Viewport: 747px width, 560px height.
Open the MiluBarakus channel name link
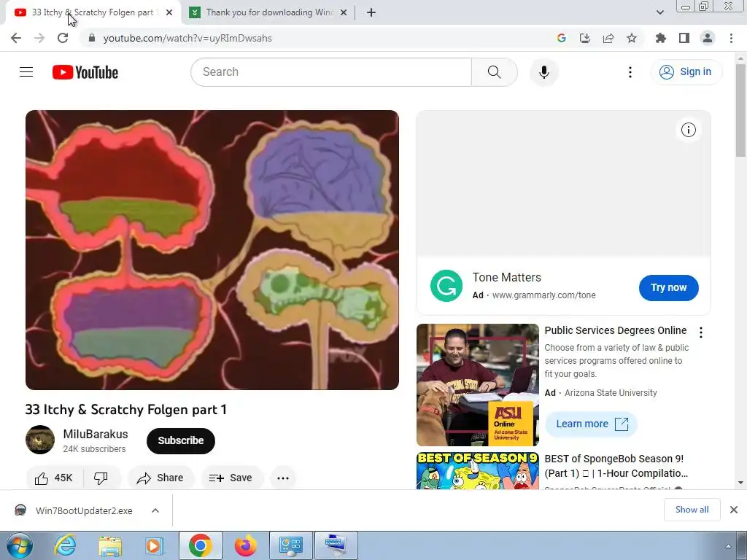96,434
